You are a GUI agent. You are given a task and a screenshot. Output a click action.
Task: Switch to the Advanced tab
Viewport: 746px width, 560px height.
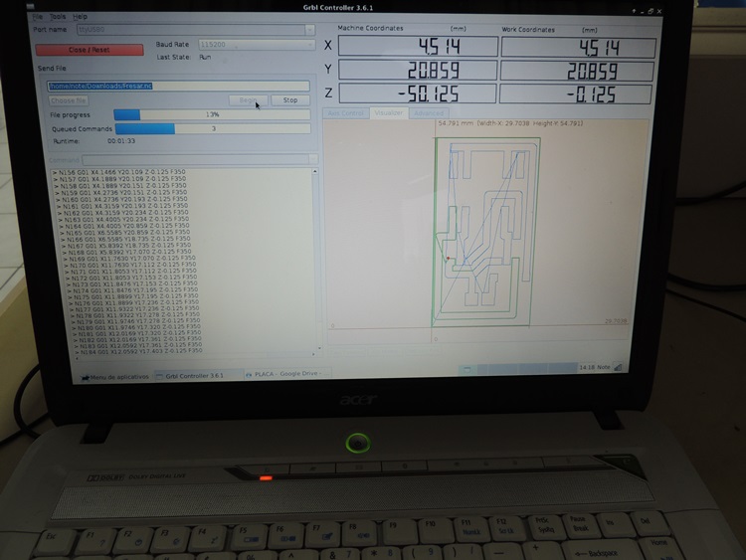point(430,113)
